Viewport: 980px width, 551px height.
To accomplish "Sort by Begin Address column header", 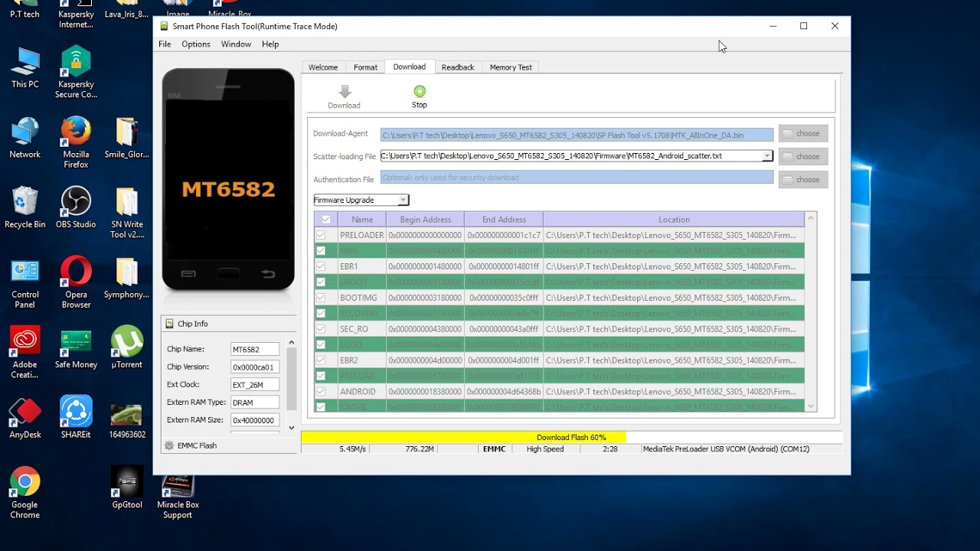I will 425,220.
